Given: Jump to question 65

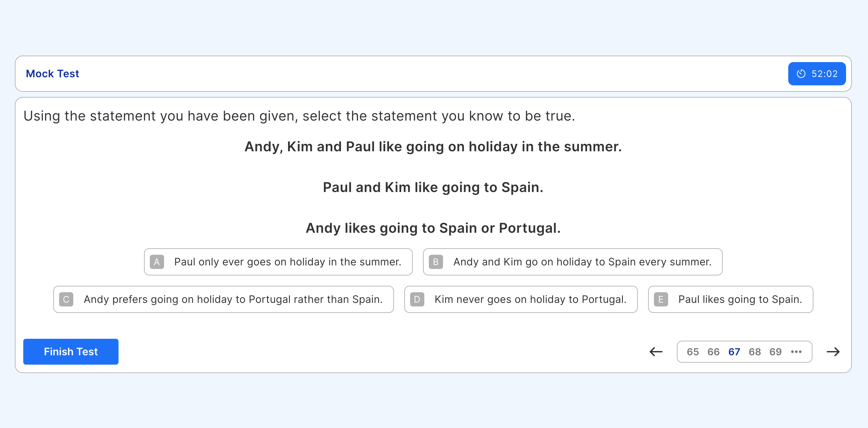Looking at the screenshot, I should [693, 352].
